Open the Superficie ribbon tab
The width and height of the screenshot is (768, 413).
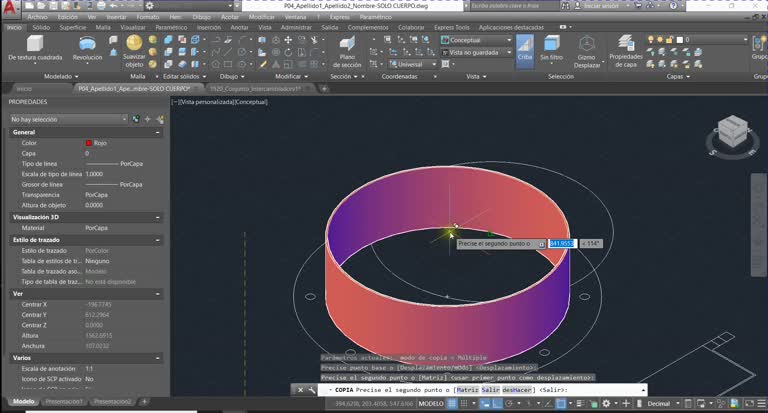point(72,27)
